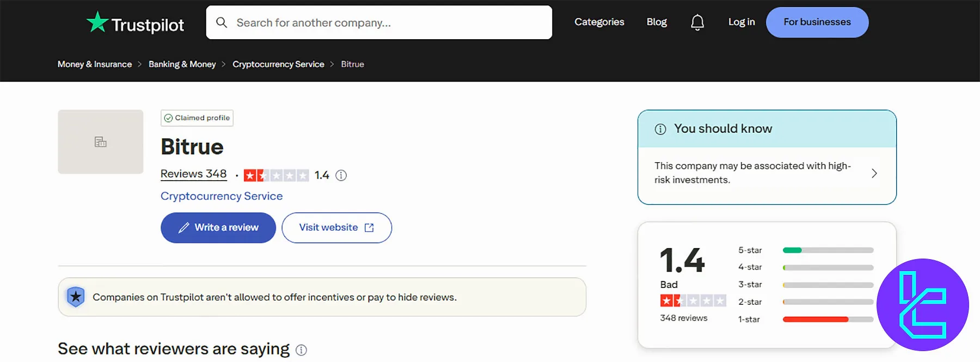Filter by 5-star rating bar
The height and width of the screenshot is (362, 980).
pyautogui.click(x=828, y=250)
